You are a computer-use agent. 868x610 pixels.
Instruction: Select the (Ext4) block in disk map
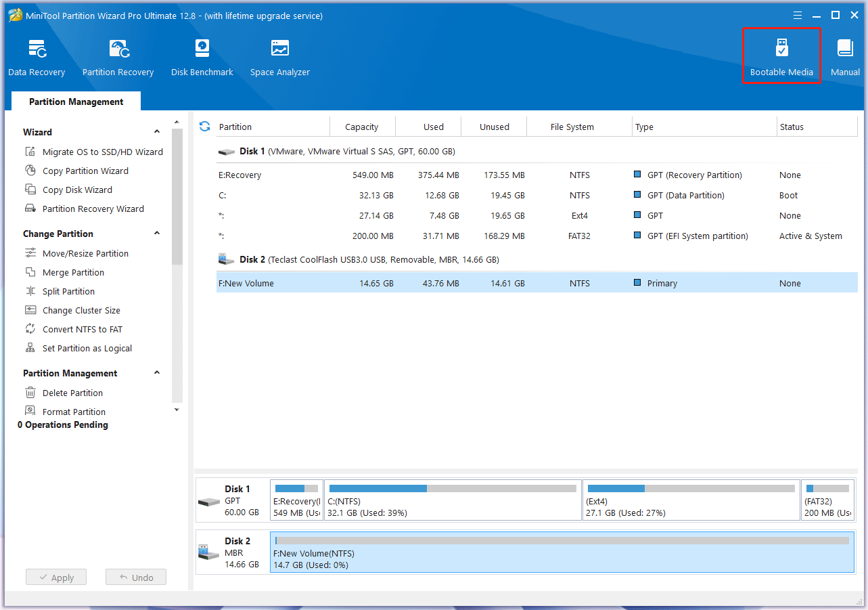click(691, 500)
